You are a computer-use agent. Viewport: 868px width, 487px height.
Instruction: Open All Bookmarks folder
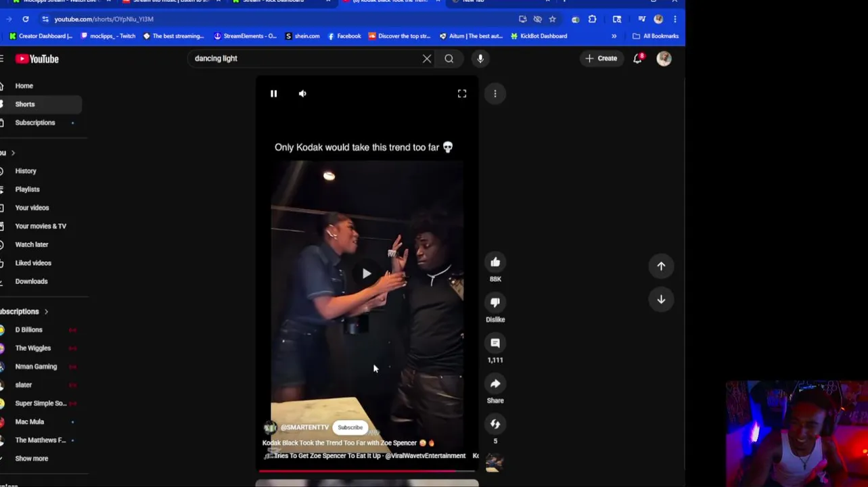[x=656, y=36]
